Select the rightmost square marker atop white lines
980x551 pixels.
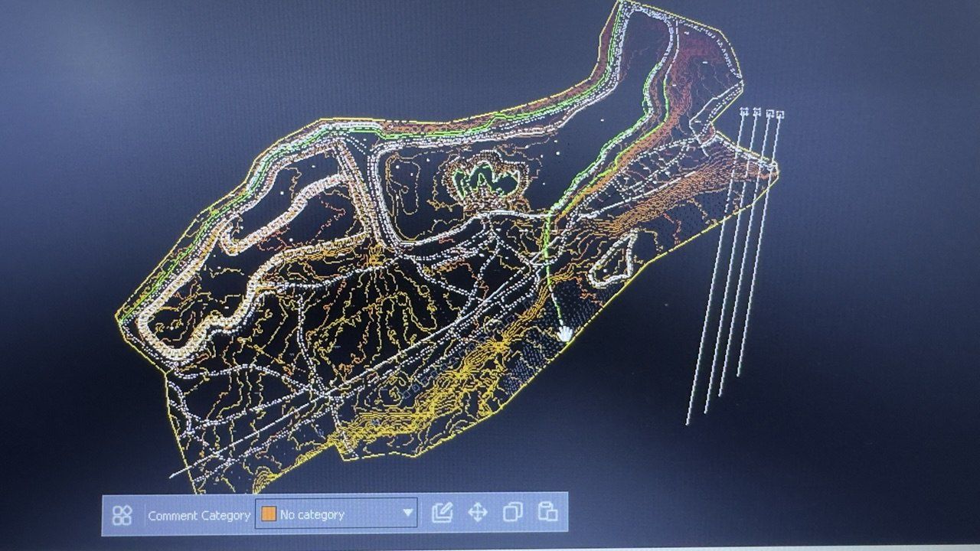click(x=780, y=115)
